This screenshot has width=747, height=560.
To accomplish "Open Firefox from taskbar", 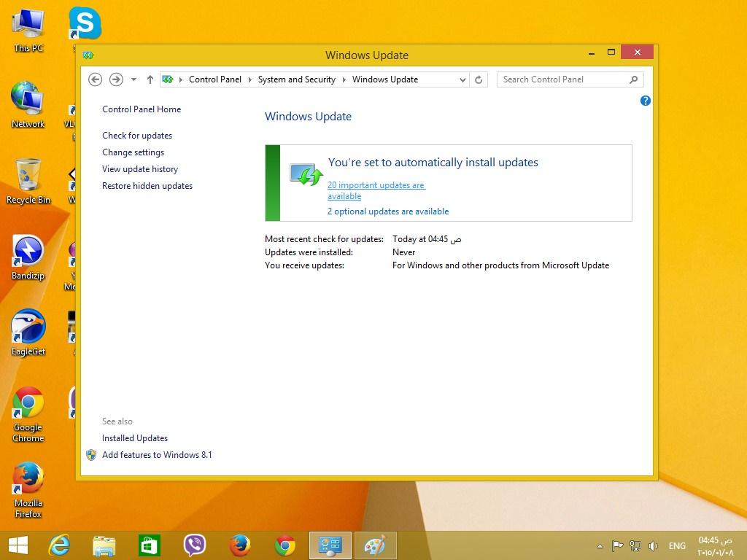I will (239, 545).
